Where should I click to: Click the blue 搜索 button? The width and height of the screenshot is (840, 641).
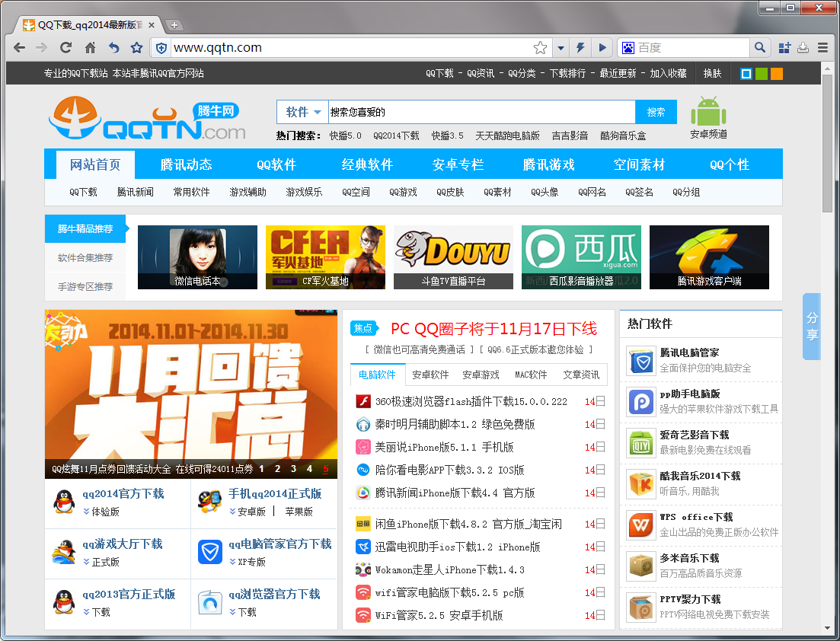point(656,112)
